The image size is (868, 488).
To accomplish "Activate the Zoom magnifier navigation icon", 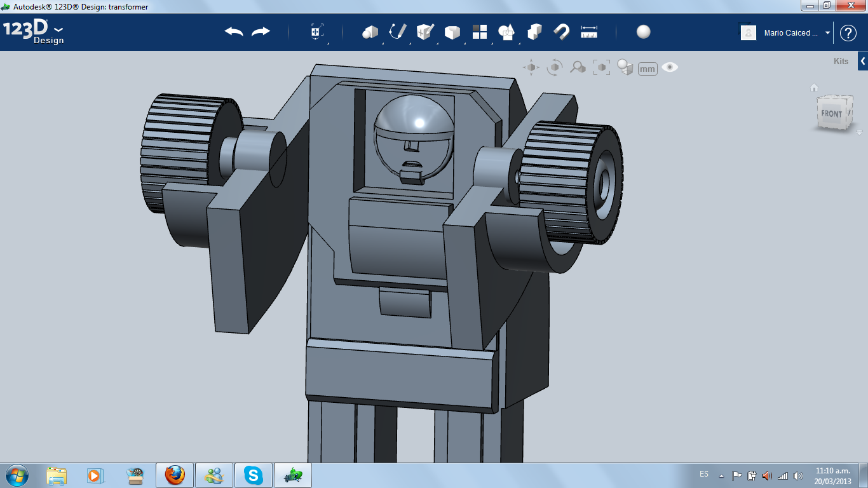I will click(578, 67).
